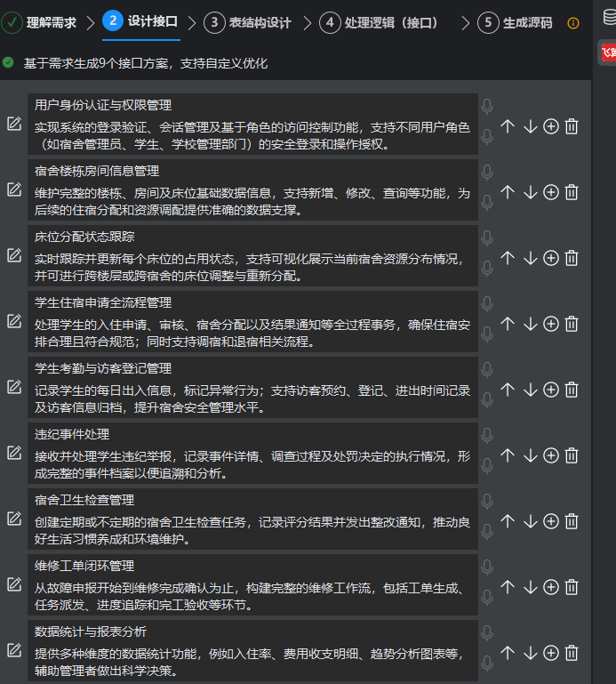Move 宿舍卫生检查管理 down
Viewport: 616px width, 684px height.
[530, 522]
